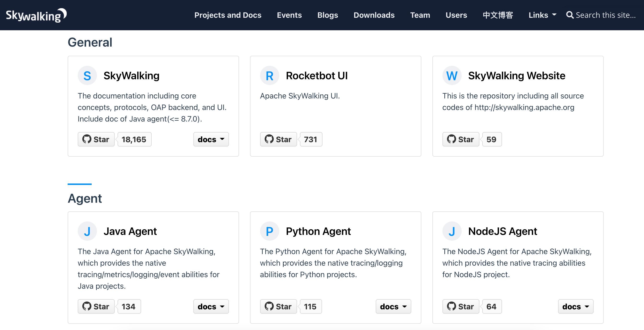This screenshot has width=644, height=330.
Task: Open the SkyWalking card docs dropdown
Action: [x=211, y=139]
